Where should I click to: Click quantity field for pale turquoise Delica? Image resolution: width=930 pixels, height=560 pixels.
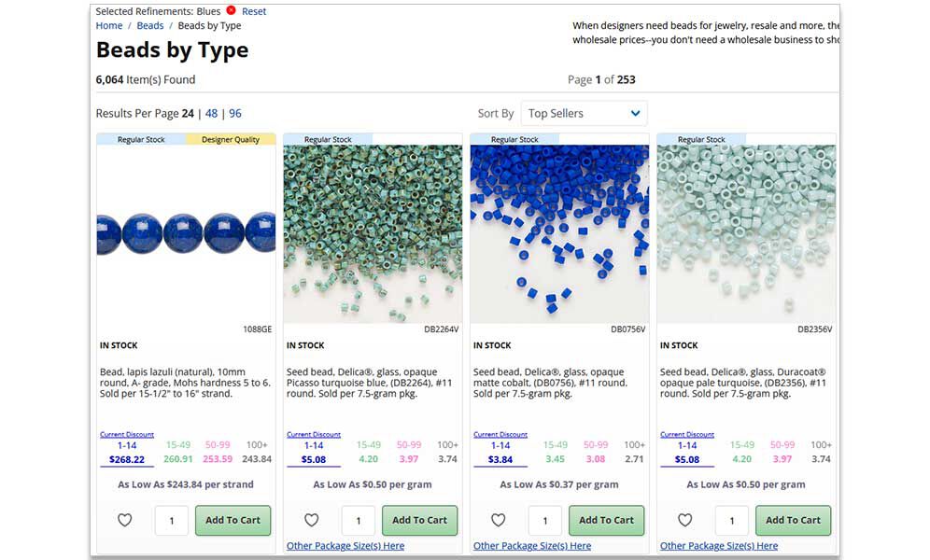[x=732, y=520]
